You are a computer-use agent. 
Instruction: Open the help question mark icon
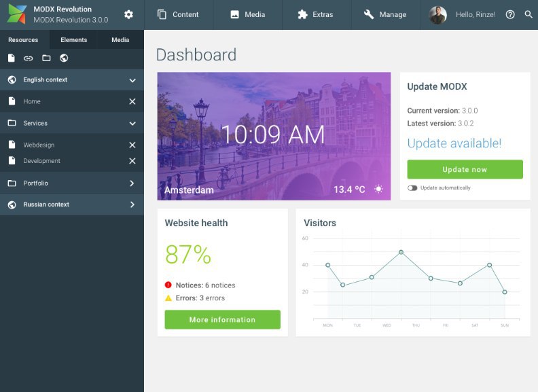(510, 14)
